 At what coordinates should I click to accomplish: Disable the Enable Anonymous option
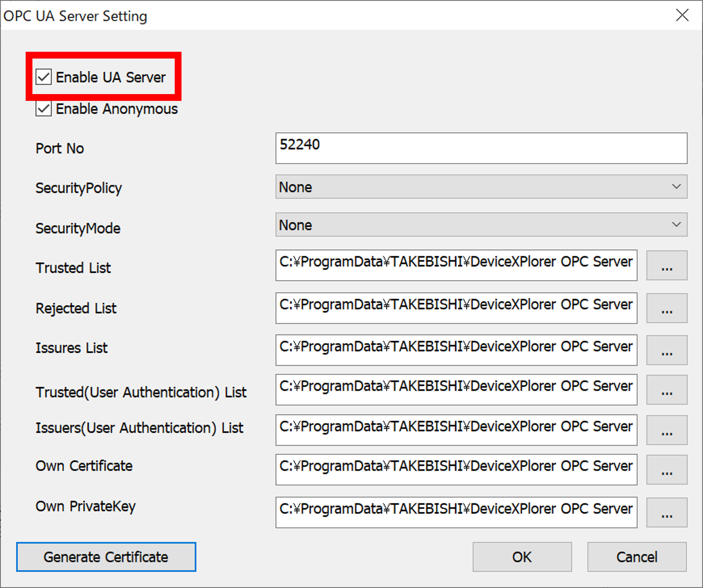pyautogui.click(x=43, y=109)
